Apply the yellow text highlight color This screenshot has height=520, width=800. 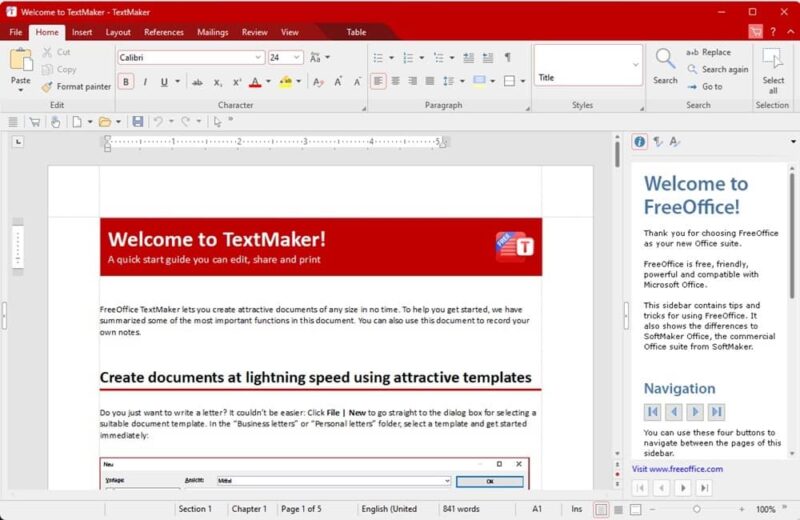click(286, 82)
